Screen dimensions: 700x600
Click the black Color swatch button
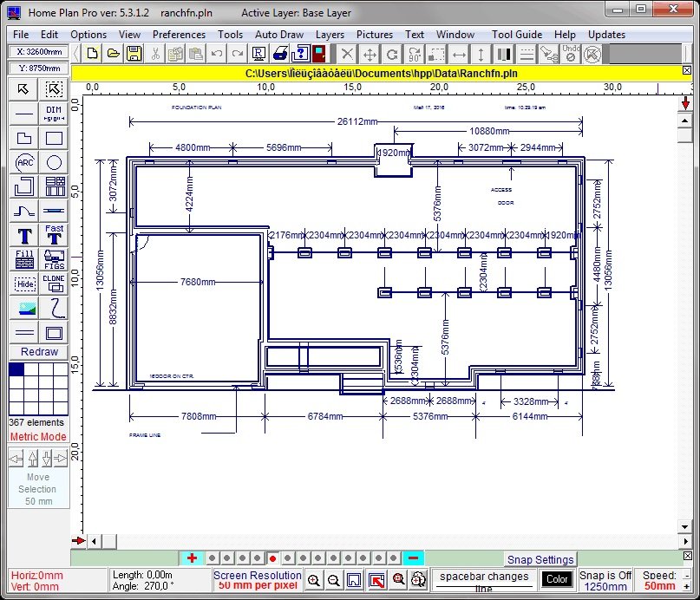(x=557, y=579)
